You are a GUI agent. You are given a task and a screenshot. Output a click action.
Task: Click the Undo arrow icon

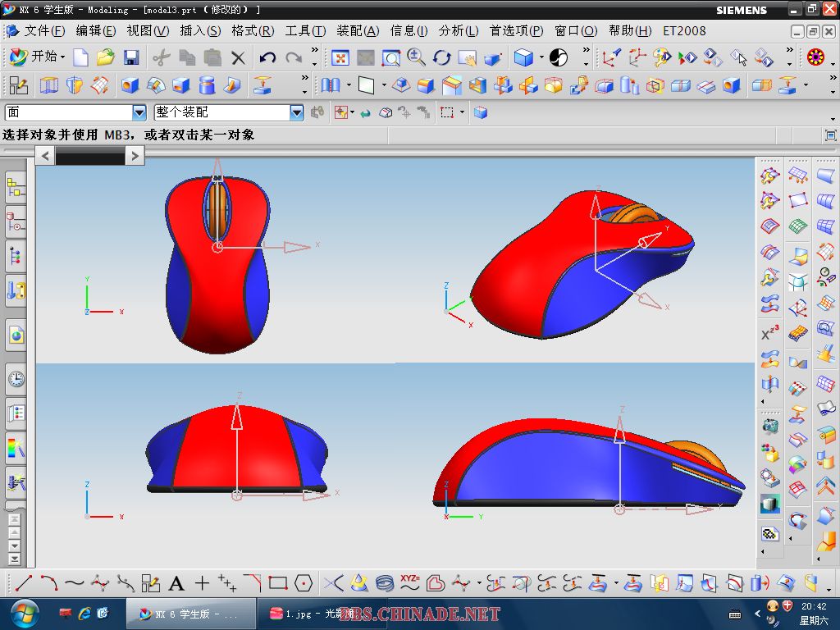pyautogui.click(x=267, y=57)
